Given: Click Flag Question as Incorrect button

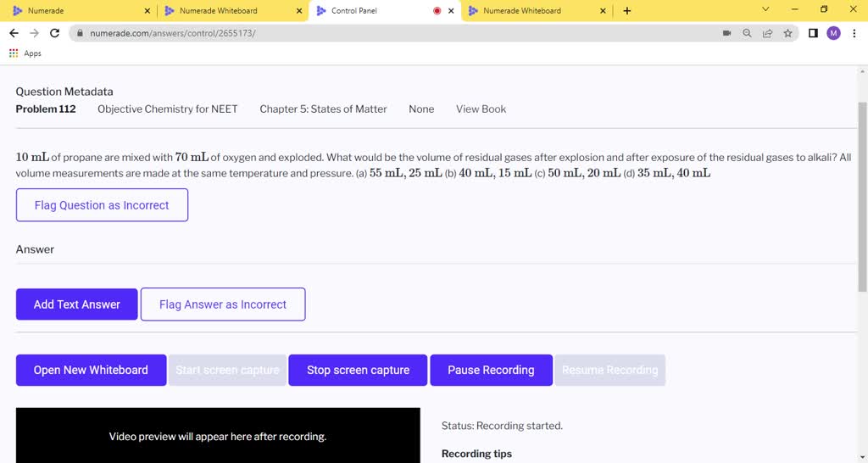Looking at the screenshot, I should 102,205.
